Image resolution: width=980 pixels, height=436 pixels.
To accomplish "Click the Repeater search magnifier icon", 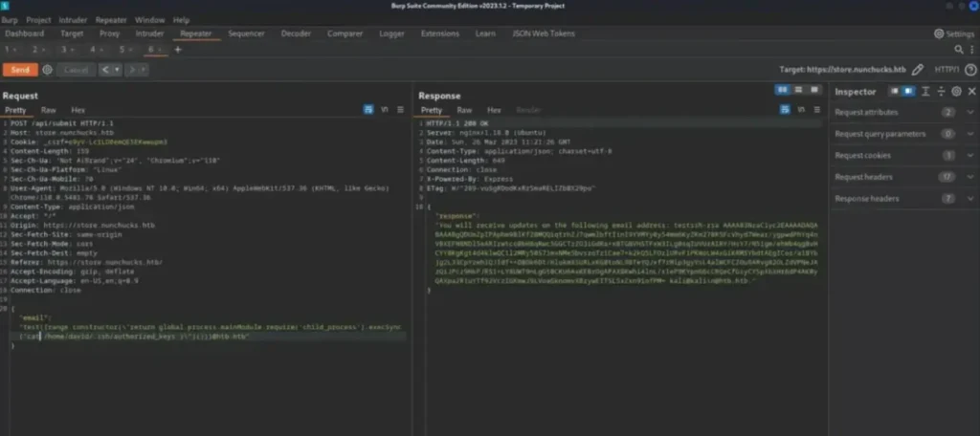I will (960, 50).
